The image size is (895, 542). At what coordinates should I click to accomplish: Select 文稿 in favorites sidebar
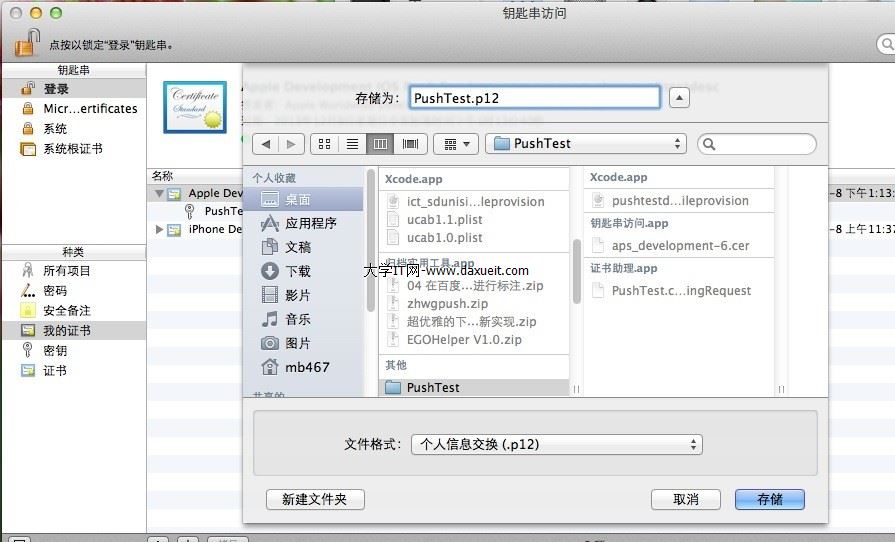click(303, 247)
